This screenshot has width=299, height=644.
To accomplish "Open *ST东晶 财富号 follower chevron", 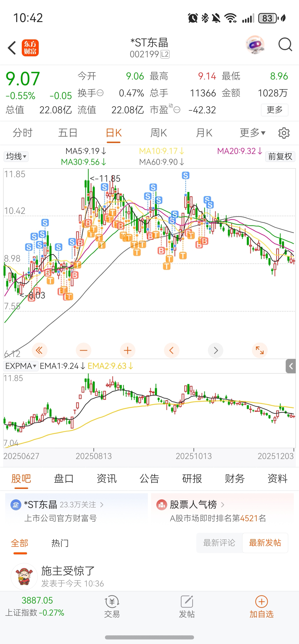I will (102, 505).
